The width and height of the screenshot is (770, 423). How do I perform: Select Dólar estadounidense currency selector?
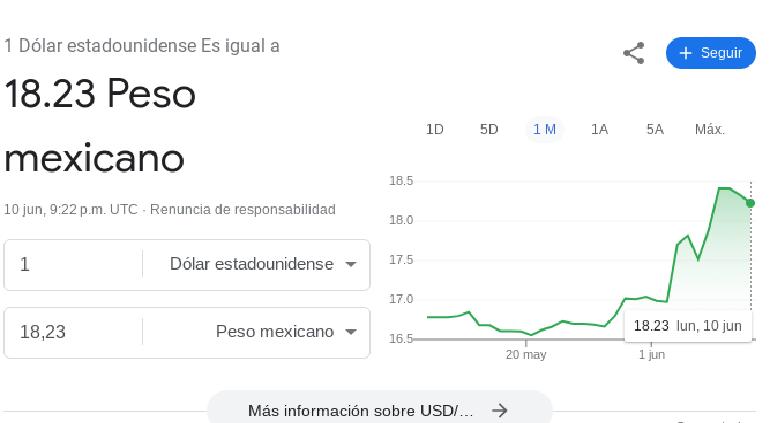click(x=256, y=264)
